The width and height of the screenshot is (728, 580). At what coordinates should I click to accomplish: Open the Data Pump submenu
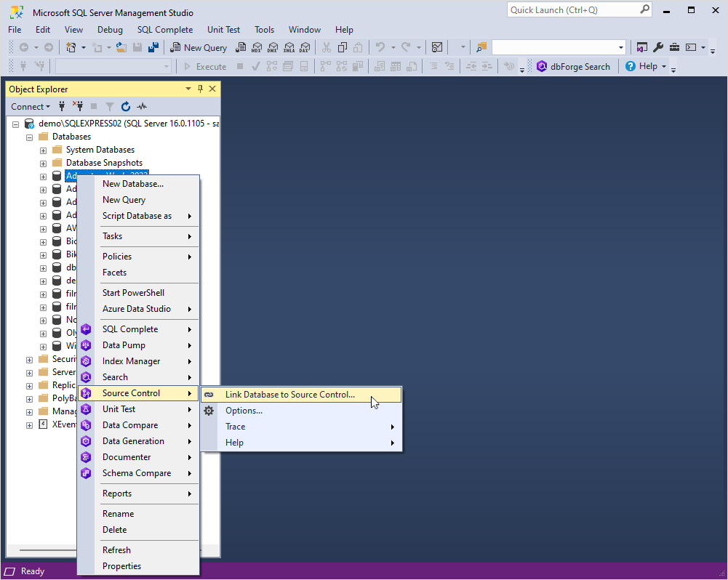(x=138, y=345)
